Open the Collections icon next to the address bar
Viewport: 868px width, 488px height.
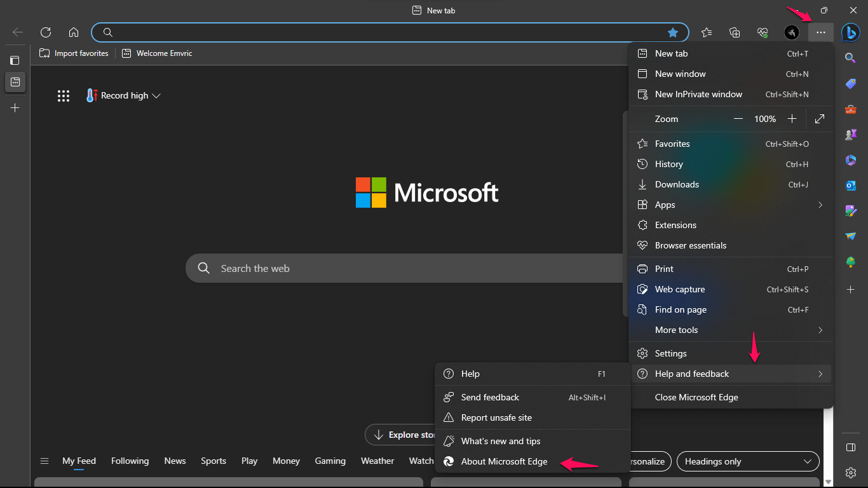(735, 32)
